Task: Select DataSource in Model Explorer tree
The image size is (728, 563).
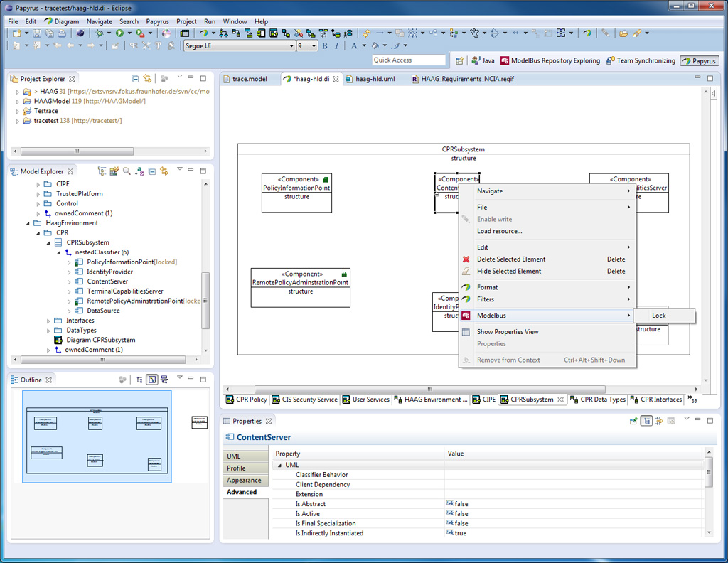Action: coord(103,311)
